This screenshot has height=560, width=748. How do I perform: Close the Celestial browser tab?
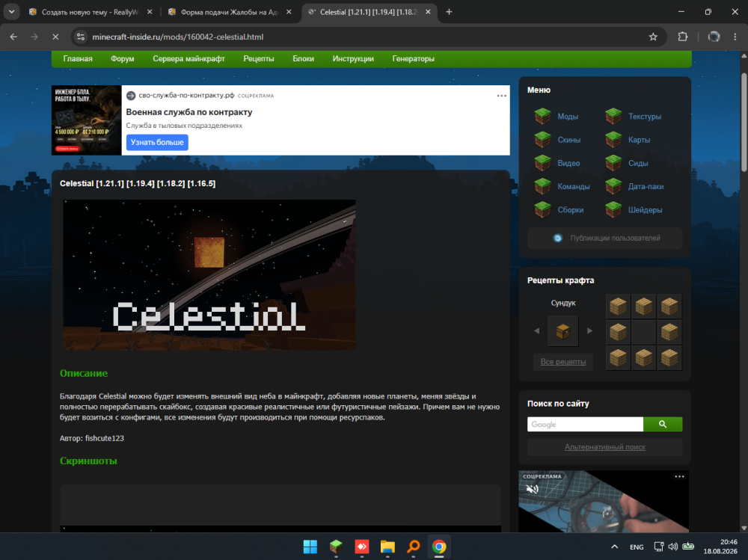coord(428,12)
